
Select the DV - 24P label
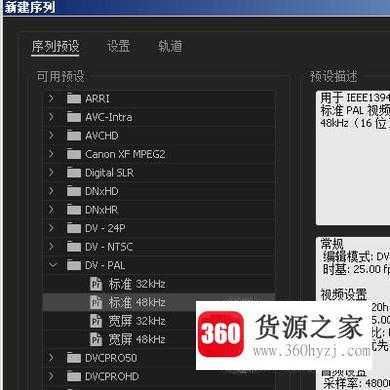pyautogui.click(x=105, y=228)
